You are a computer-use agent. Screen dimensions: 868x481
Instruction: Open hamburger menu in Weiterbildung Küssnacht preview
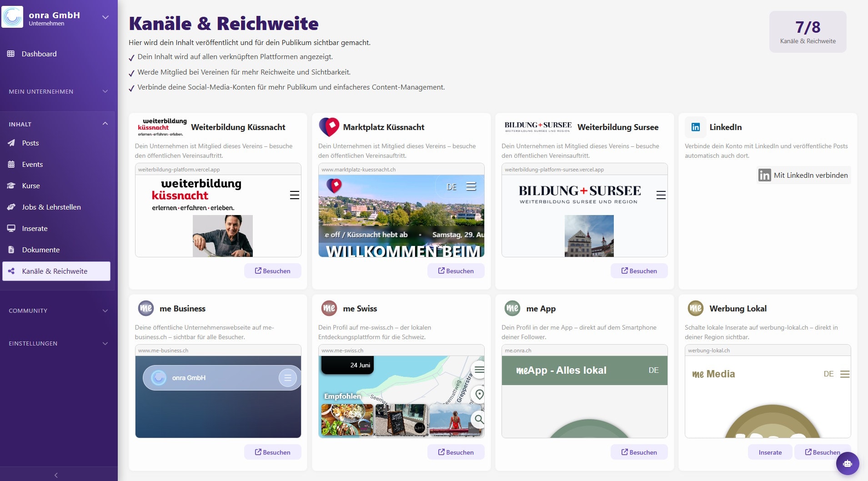click(295, 195)
